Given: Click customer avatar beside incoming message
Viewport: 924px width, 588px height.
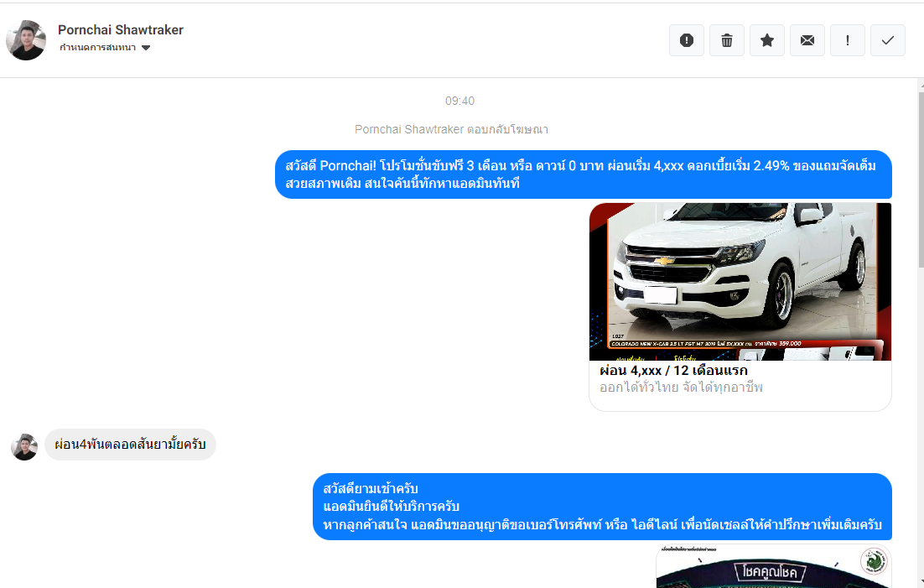Looking at the screenshot, I should point(24,447).
